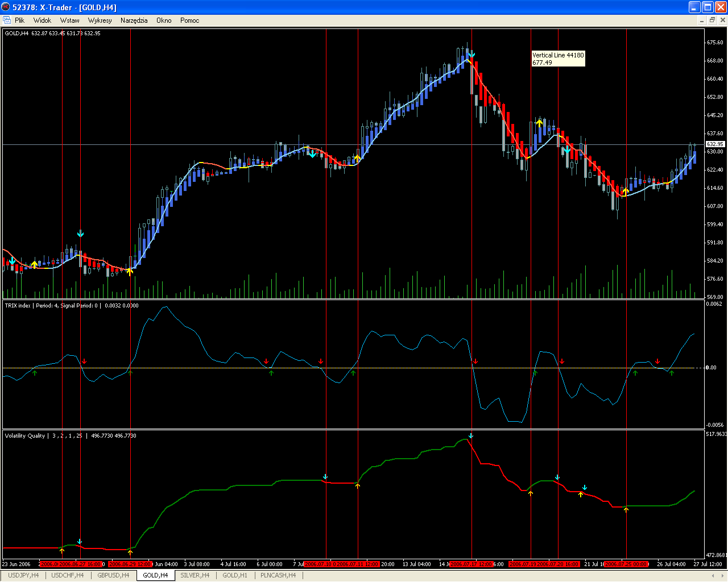Select red TRIX arrow at the 2006.07.20 line
Image resolution: width=728 pixels, height=582 pixels.
pos(562,361)
